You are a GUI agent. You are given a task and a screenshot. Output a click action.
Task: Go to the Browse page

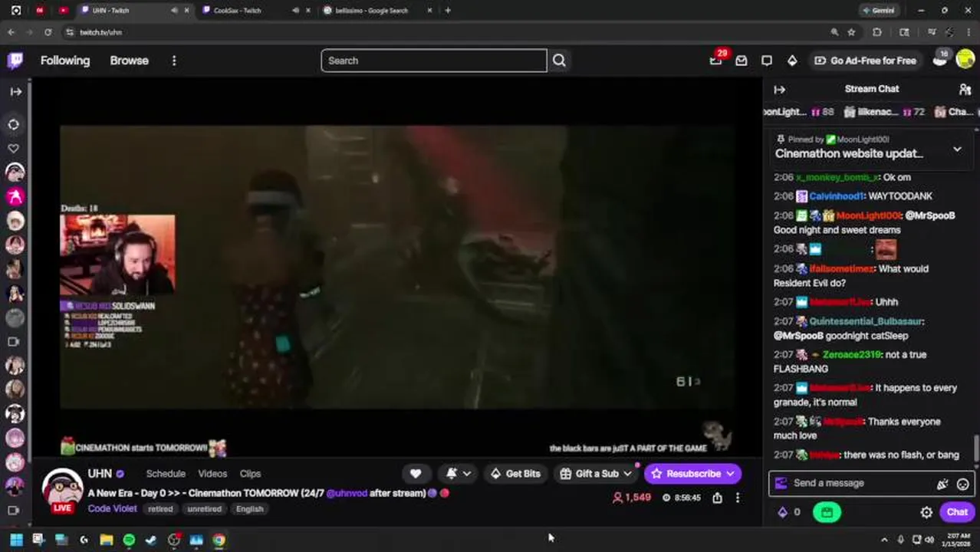tap(129, 61)
